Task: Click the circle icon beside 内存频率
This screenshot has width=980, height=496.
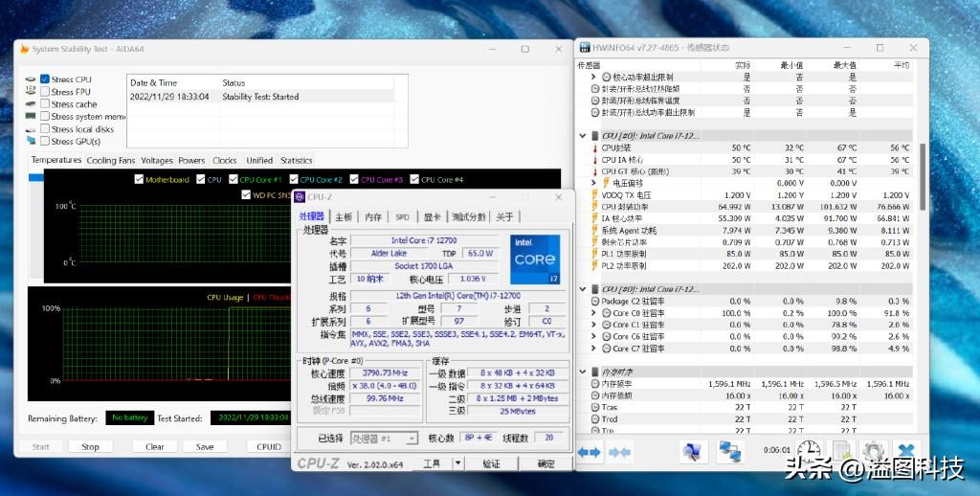Action: click(x=595, y=384)
